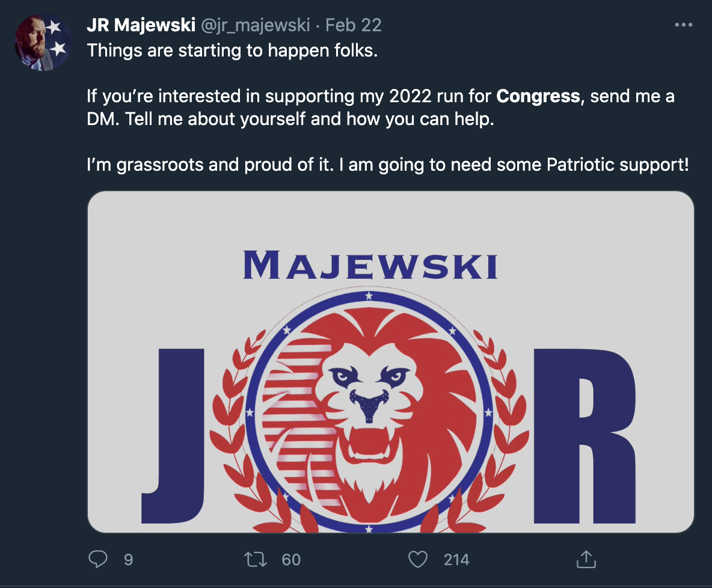Viewport: 712px width, 588px height.
Task: Like the tweet with the heart icon
Action: 417,560
